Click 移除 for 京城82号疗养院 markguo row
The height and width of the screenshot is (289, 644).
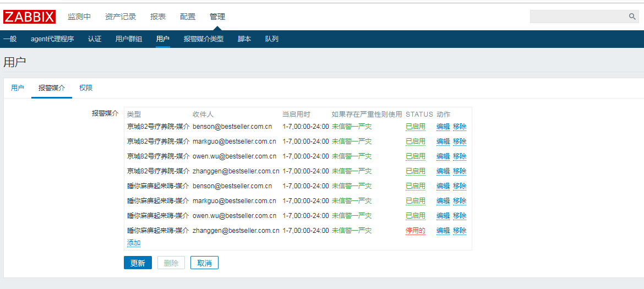460,141
